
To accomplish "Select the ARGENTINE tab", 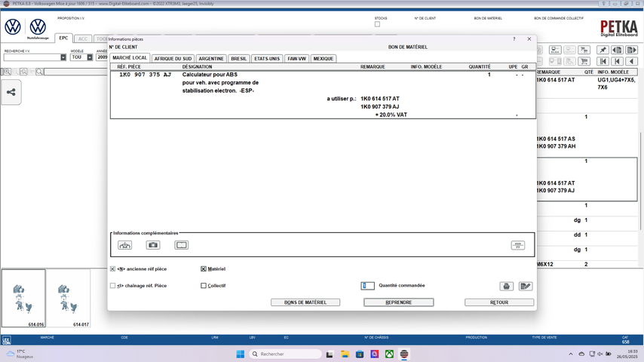I will click(211, 58).
